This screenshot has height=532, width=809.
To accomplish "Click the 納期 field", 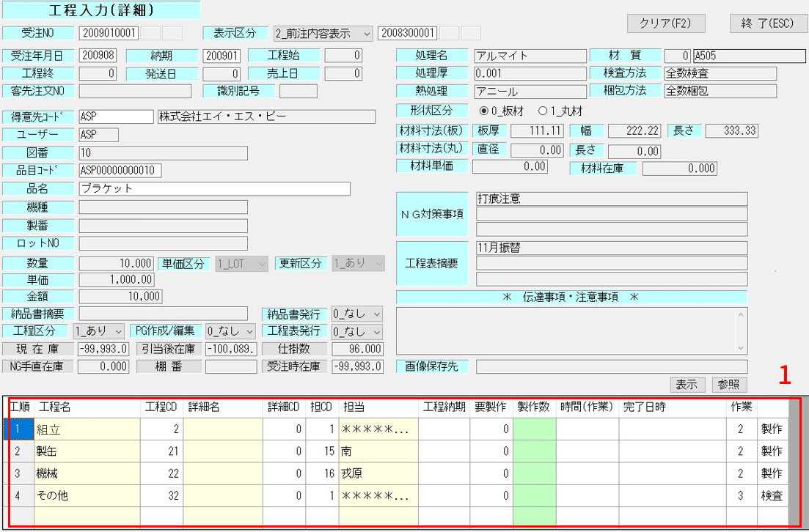I will pyautogui.click(x=222, y=56).
